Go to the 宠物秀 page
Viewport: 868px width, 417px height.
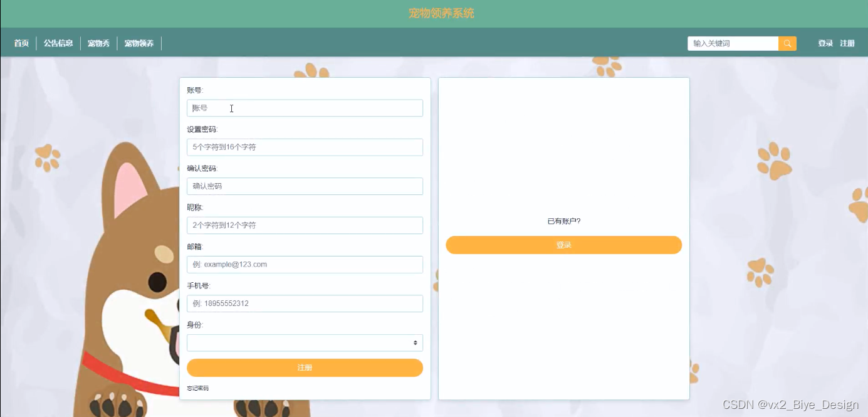tap(98, 43)
